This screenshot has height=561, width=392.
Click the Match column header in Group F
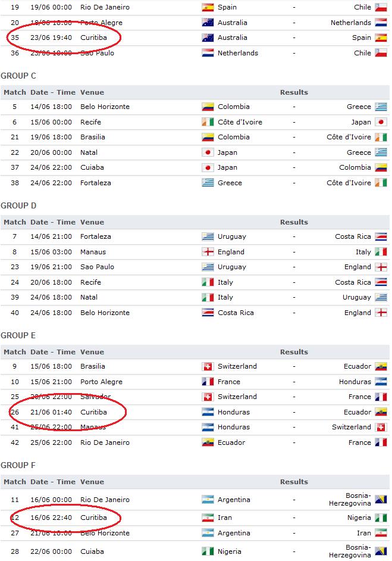click(x=15, y=482)
